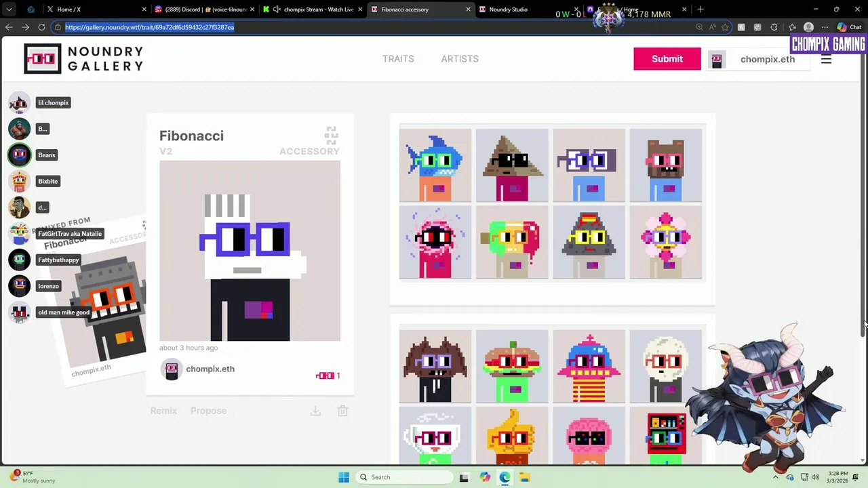This screenshot has width=868, height=488.
Task: Select the brown pyramid head noun thumbnail
Action: click(512, 165)
